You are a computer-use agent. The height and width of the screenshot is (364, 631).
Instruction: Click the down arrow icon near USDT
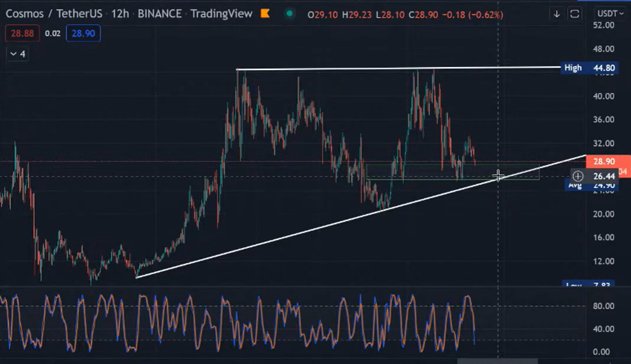556,14
